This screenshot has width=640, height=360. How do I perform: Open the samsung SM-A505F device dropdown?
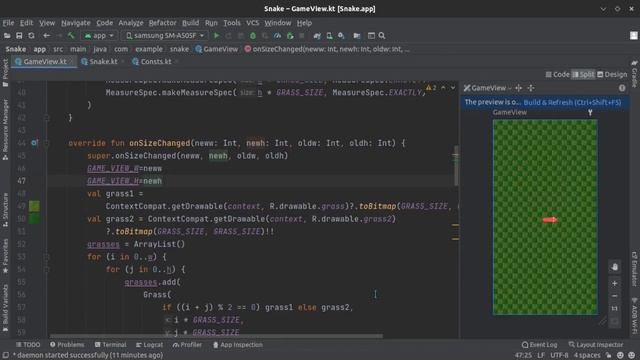(x=165, y=36)
